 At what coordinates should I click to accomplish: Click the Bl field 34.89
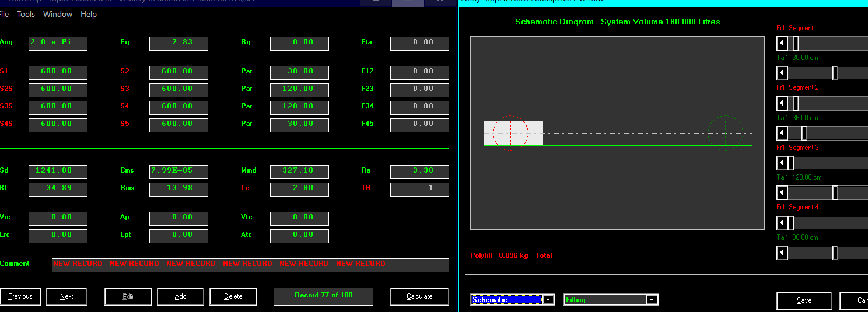click(58, 189)
